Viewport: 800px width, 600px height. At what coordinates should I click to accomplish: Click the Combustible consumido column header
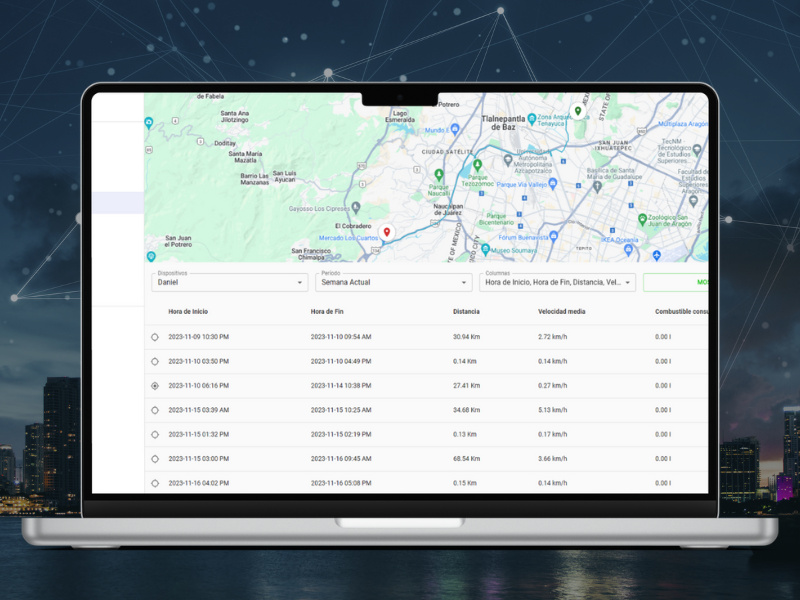pos(682,312)
